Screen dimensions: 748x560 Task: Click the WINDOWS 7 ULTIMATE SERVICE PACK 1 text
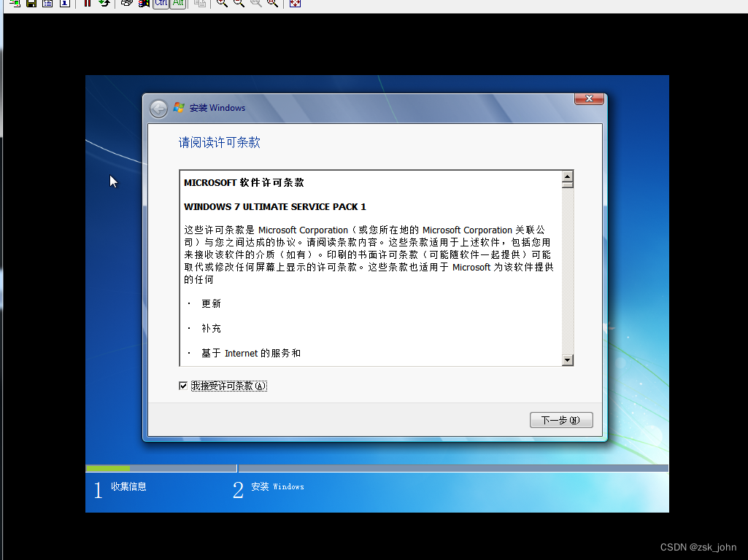click(275, 207)
